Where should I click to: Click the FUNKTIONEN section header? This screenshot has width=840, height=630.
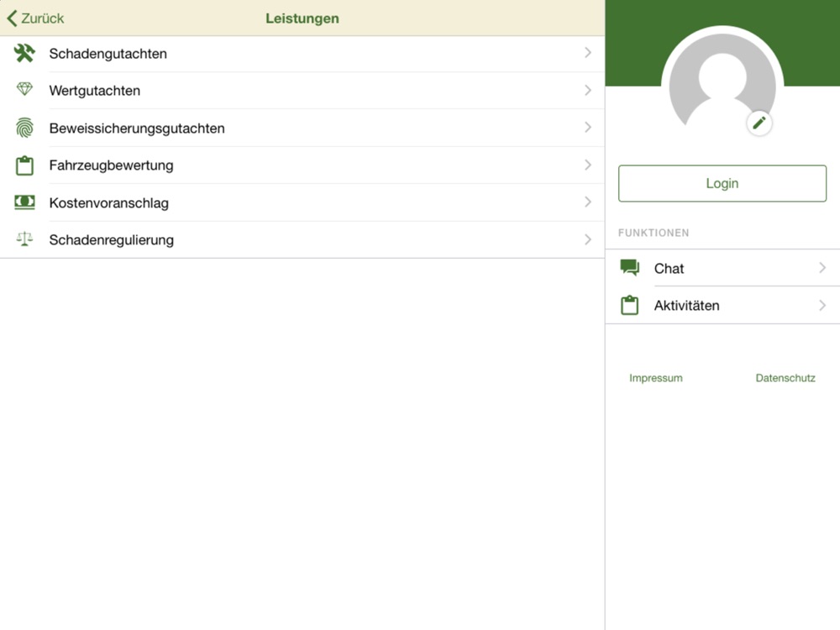pos(654,233)
